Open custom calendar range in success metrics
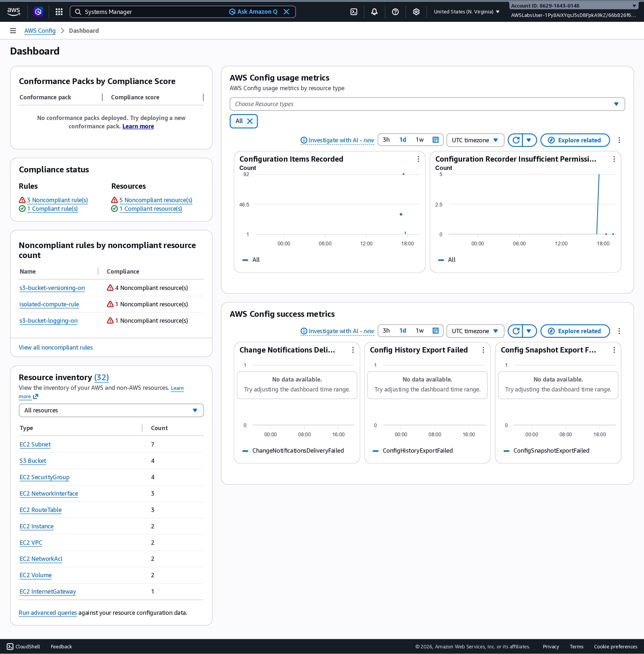 point(436,330)
